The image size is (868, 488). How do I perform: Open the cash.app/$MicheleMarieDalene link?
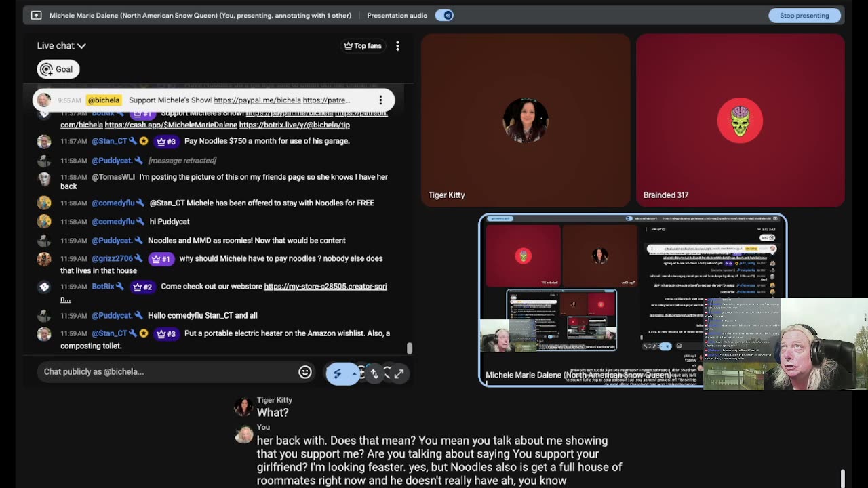tap(171, 125)
